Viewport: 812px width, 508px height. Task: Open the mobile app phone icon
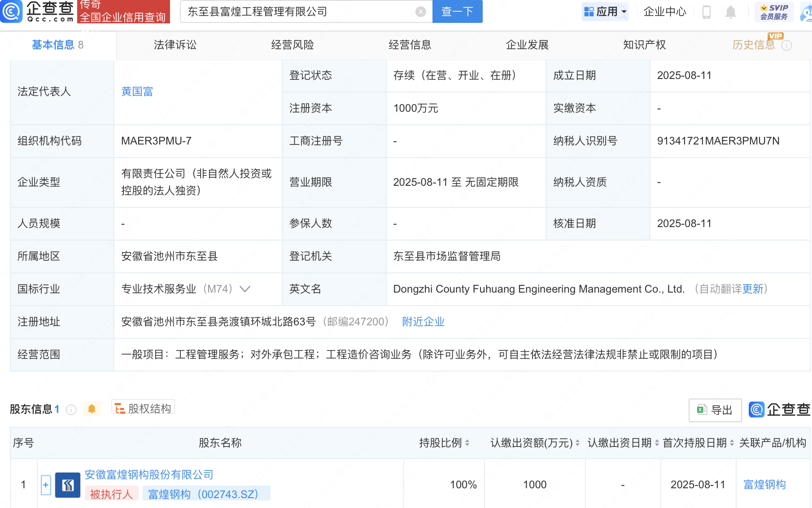pos(706,12)
